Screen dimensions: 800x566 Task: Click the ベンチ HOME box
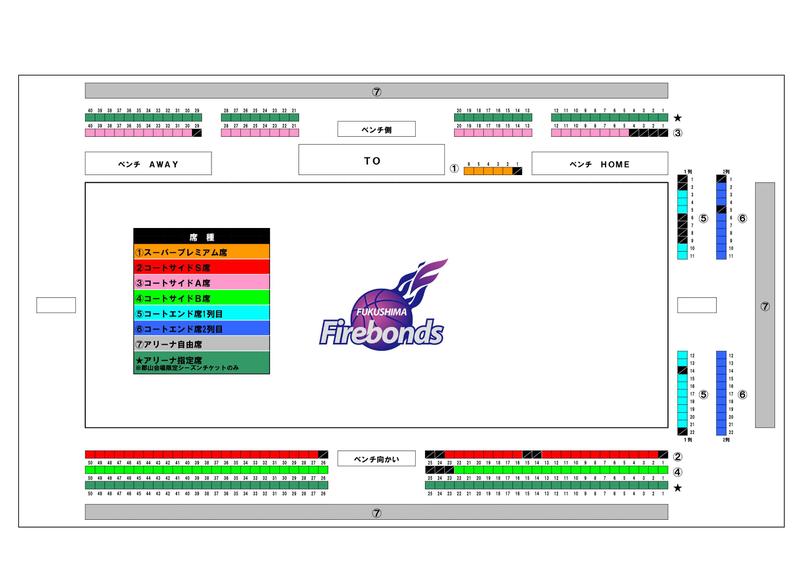pos(599,163)
